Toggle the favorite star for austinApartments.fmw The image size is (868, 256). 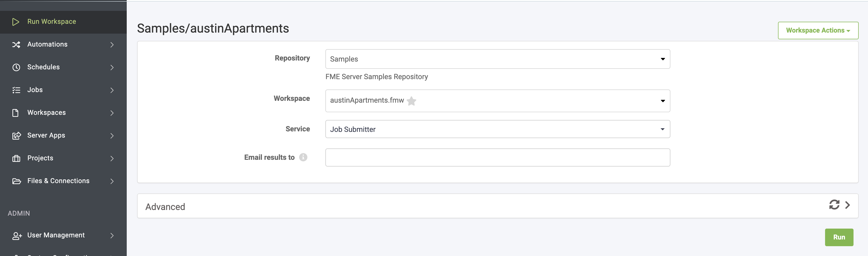coord(411,101)
